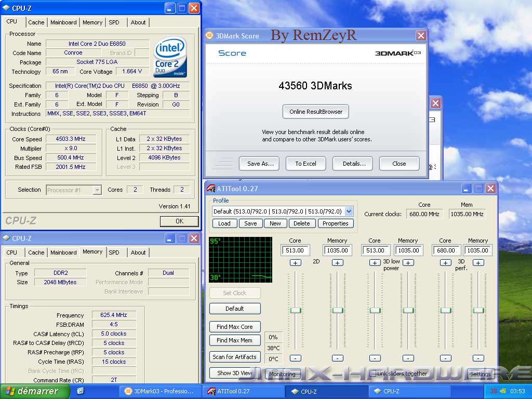Click the Intel Core 2 Duo logo
Screen dimensions: 532x399
[x=170, y=57]
